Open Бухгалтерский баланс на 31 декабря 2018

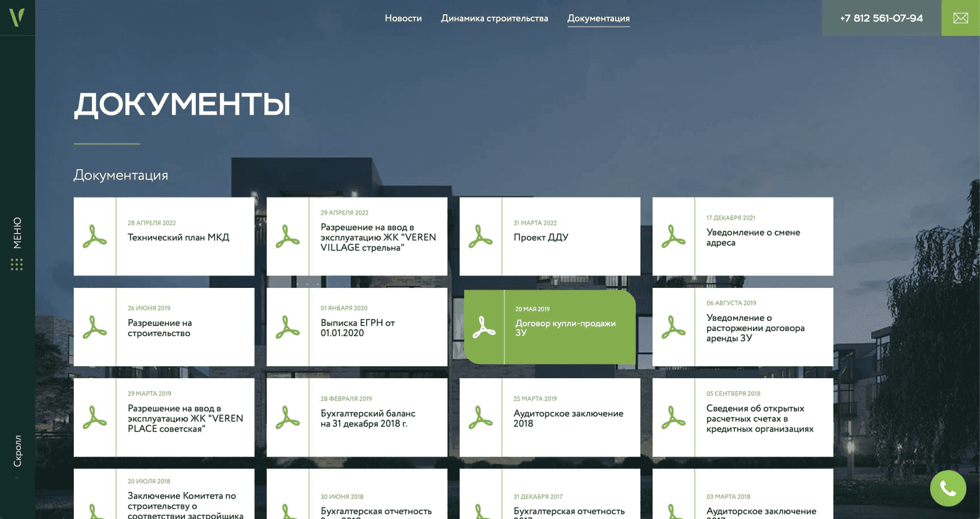[x=368, y=418]
